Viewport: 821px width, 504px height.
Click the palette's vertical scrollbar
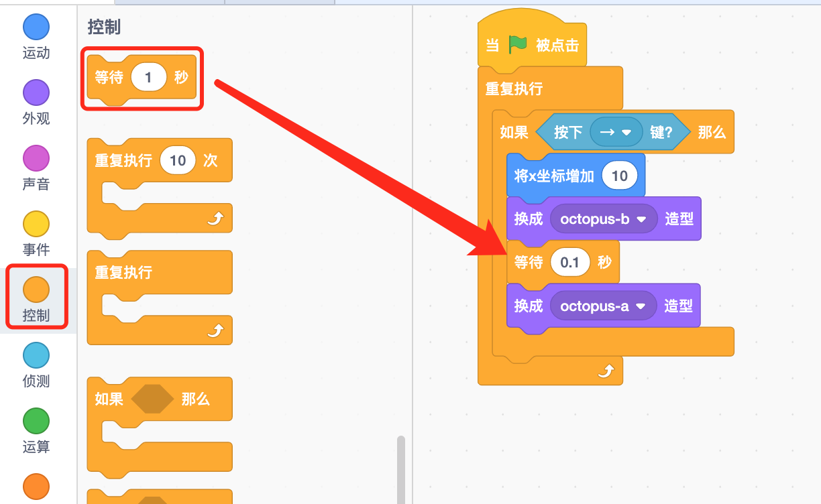pyautogui.click(x=401, y=469)
